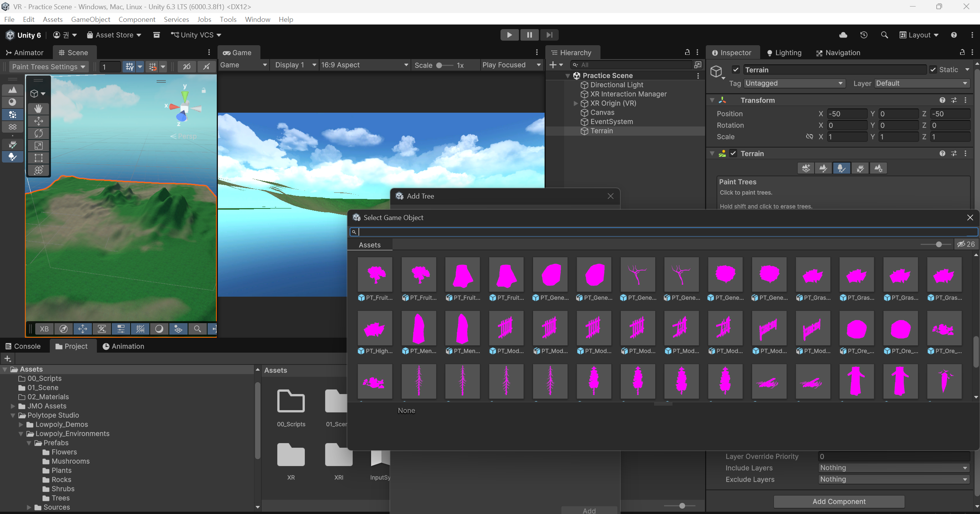Choose the Rotate tool in Scene toolbar

pos(38,133)
